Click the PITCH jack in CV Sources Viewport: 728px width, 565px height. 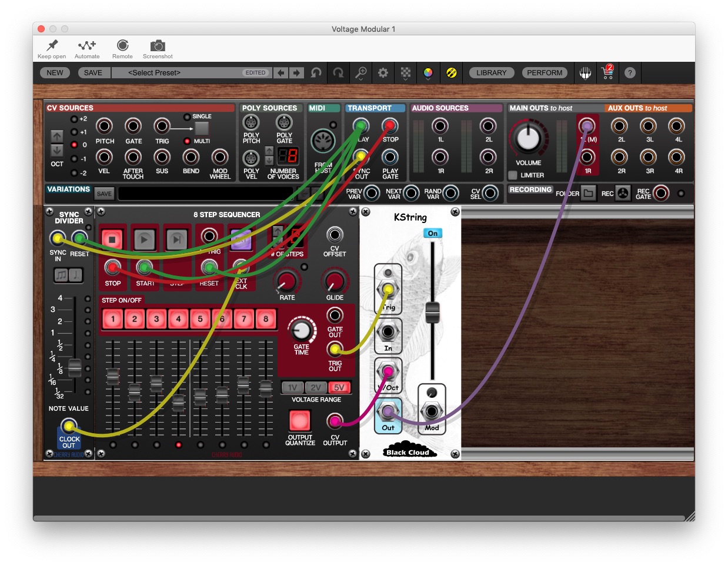[104, 126]
